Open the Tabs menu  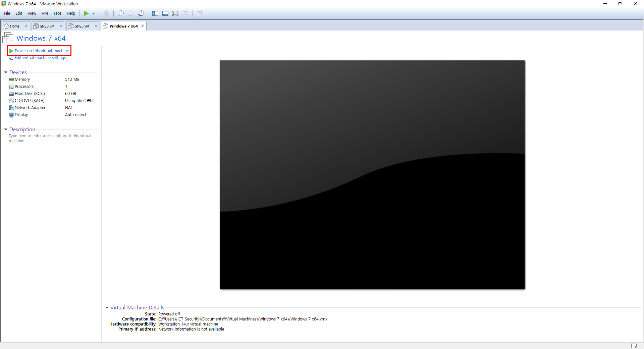57,13
